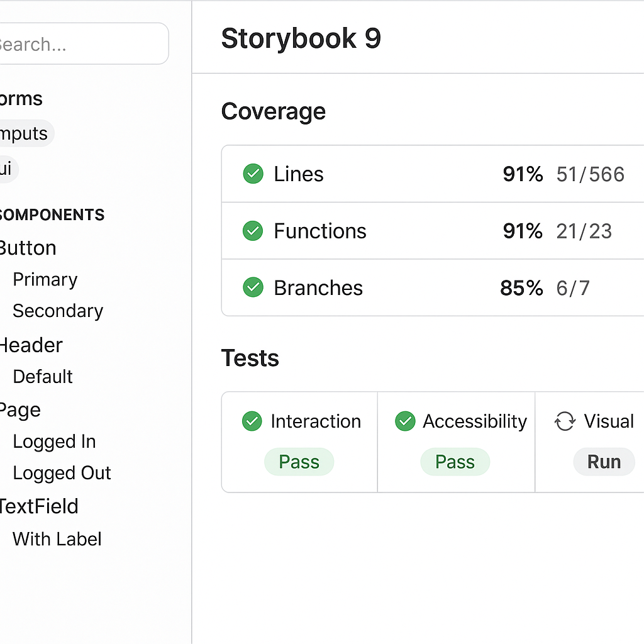Screen dimensions: 644x644
Task: Click the COMPONENTS section heading
Action: (52, 215)
